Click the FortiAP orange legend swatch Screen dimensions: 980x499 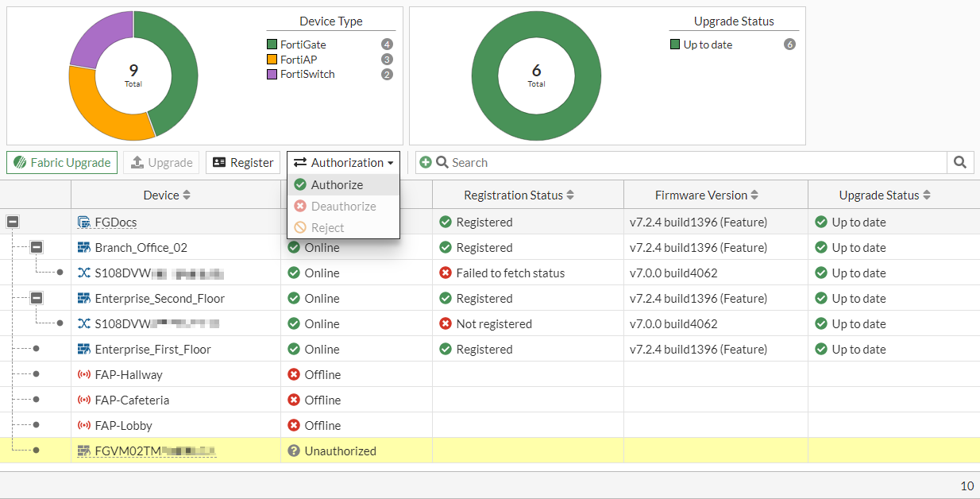272,60
